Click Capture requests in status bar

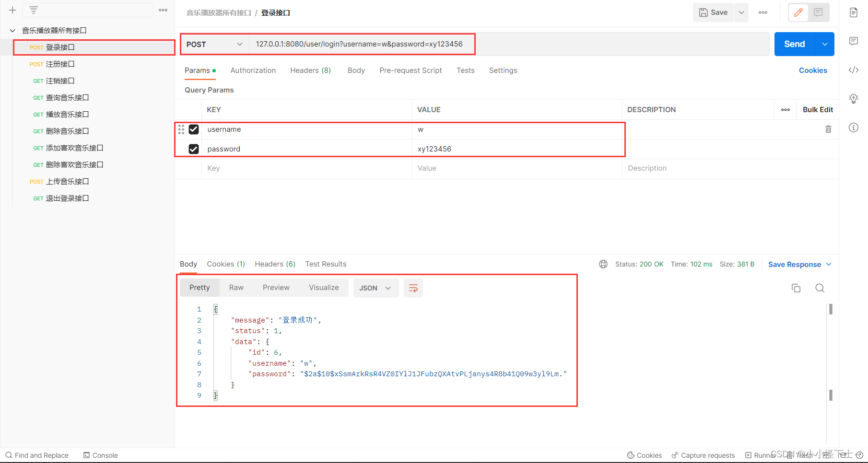click(x=703, y=455)
